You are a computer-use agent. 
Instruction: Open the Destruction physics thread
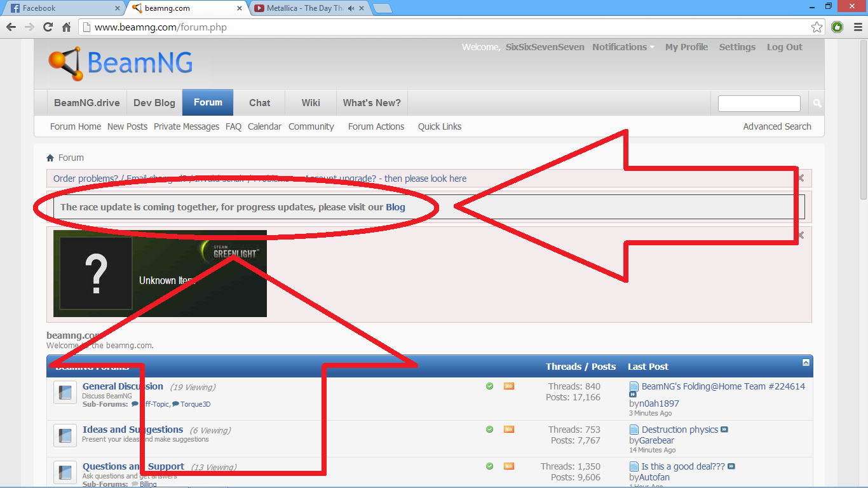pos(679,430)
